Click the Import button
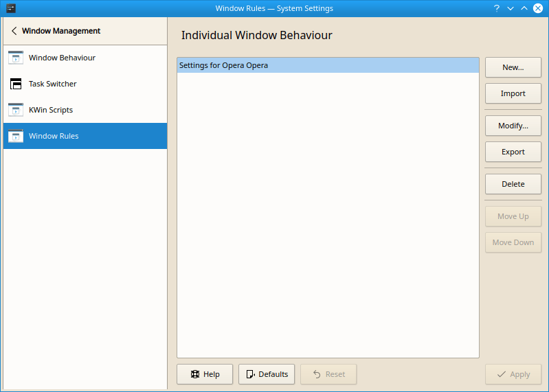 513,93
